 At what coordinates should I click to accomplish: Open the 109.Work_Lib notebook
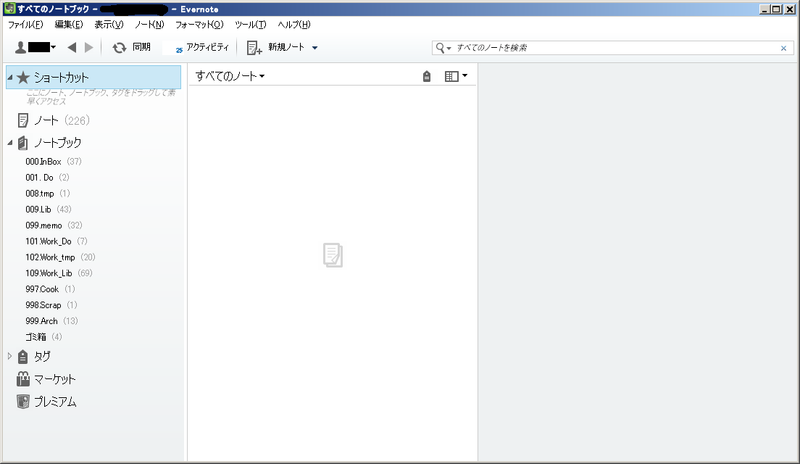point(59,273)
